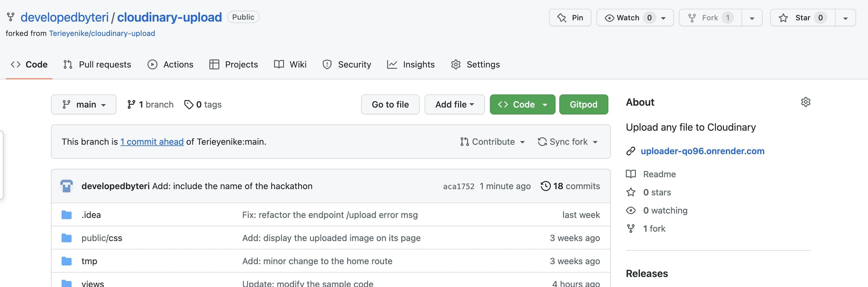This screenshot has width=868, height=287.
Task: Expand the Add file dropdown
Action: click(x=455, y=104)
